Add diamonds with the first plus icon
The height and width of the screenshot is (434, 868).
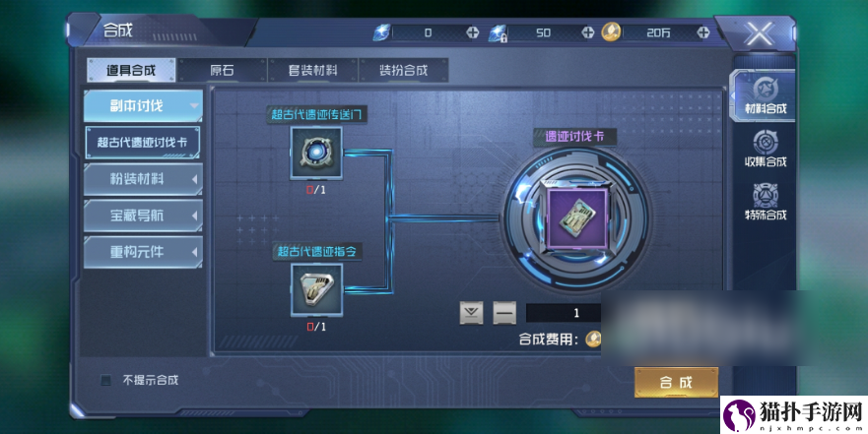[472, 32]
